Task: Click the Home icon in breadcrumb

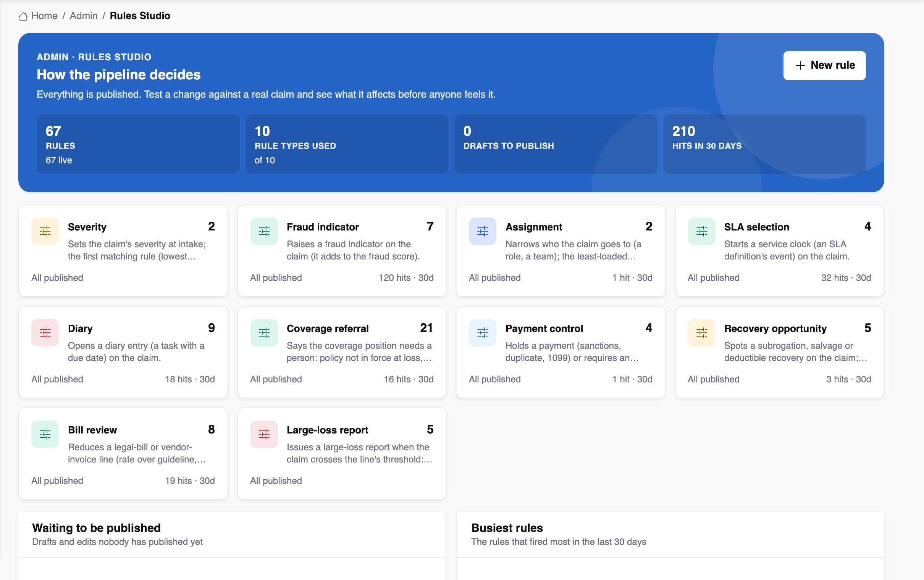Action: click(x=23, y=16)
